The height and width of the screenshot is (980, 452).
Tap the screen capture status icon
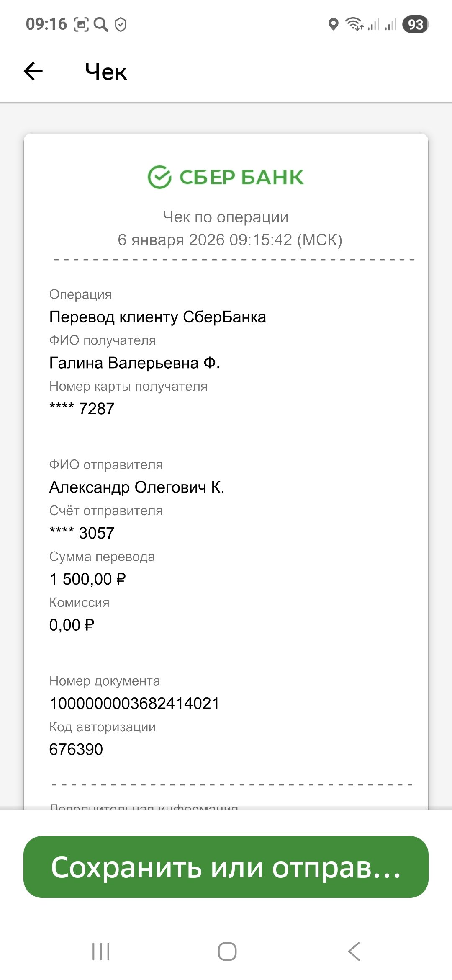(81, 24)
